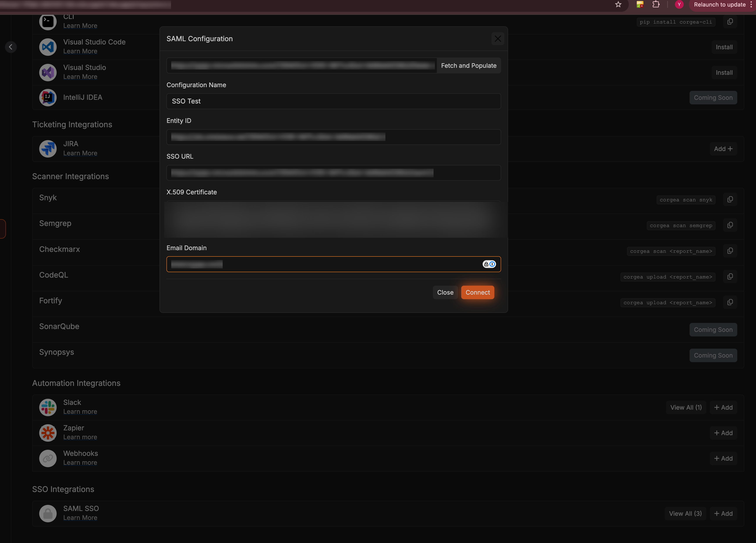The width and height of the screenshot is (756, 543).
Task: Copy the CodeQL upload command
Action: [730, 277]
